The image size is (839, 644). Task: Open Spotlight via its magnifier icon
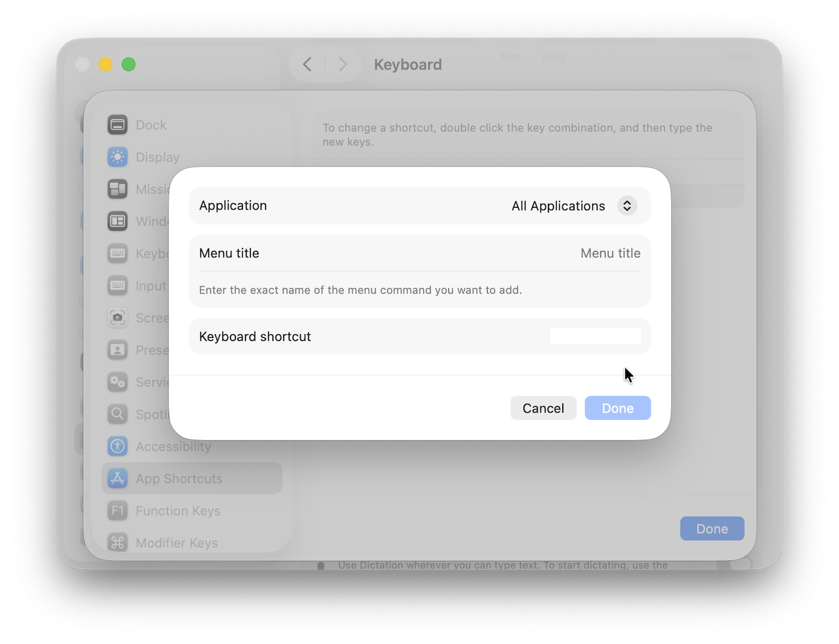point(118,414)
